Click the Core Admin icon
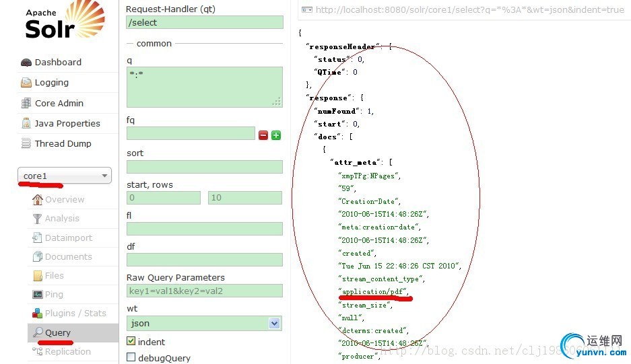The height and width of the screenshot is (364, 631). click(26, 103)
